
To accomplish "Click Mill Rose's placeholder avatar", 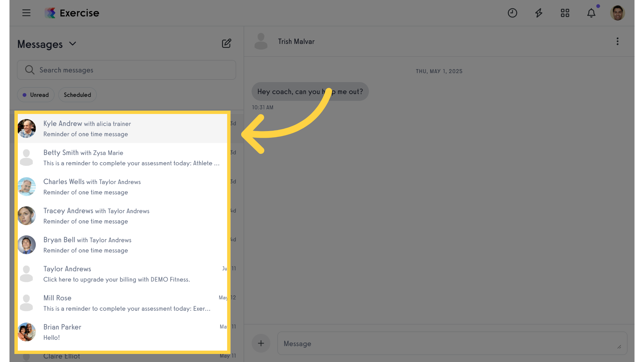I will pyautogui.click(x=26, y=303).
